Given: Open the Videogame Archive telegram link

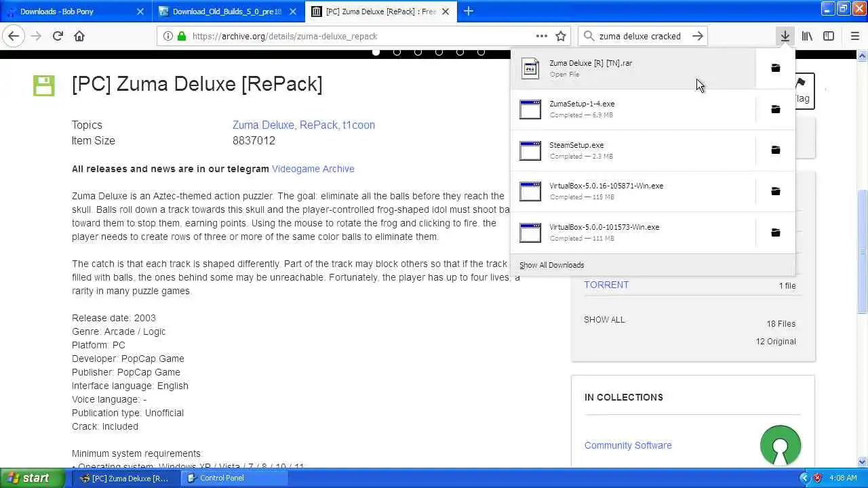Looking at the screenshot, I should point(313,169).
